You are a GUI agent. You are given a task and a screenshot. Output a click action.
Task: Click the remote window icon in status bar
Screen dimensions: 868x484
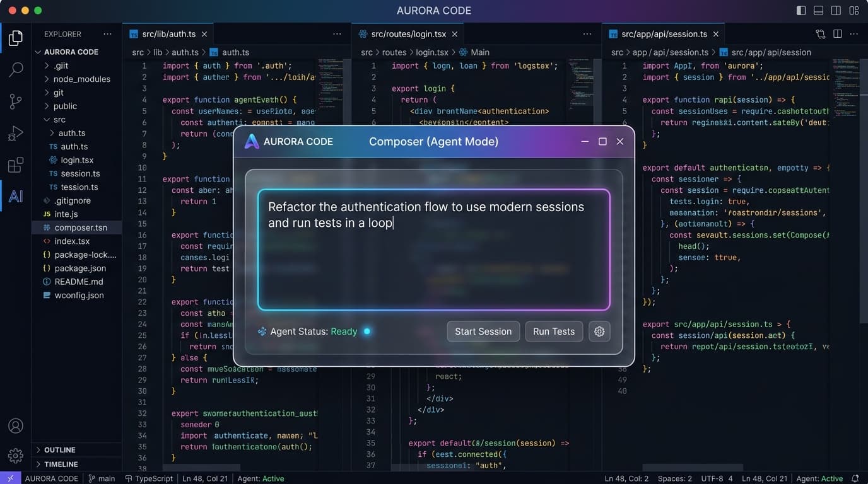pos(10,478)
